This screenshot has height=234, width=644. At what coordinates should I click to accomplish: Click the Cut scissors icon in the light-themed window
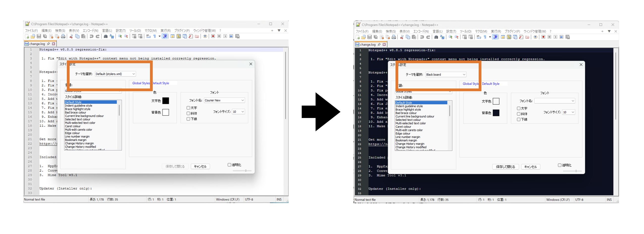coord(71,36)
